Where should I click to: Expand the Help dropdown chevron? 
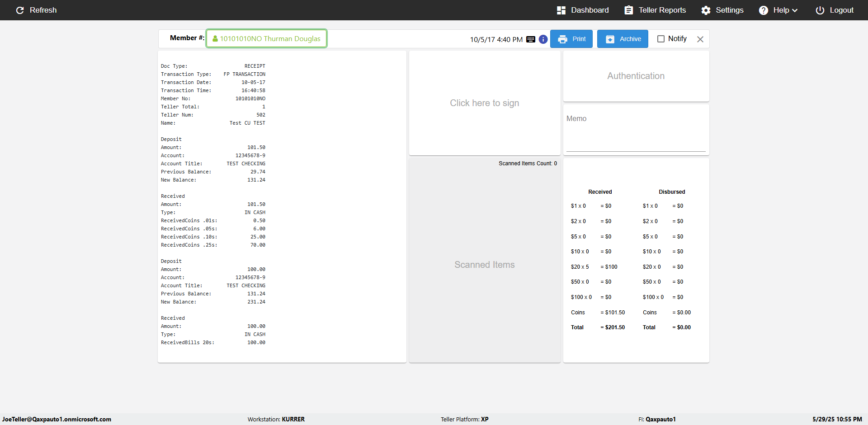point(795,10)
